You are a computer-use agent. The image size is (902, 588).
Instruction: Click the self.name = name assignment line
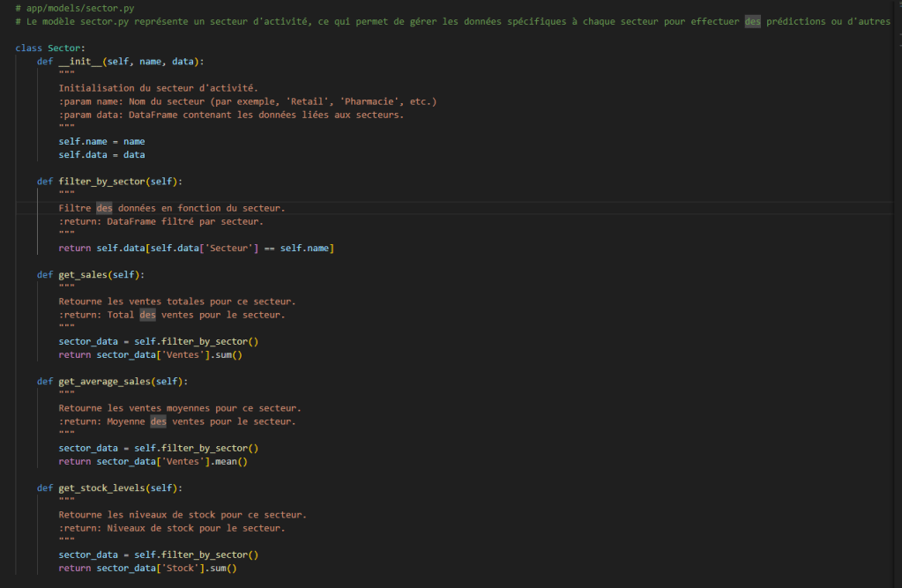[x=101, y=141]
